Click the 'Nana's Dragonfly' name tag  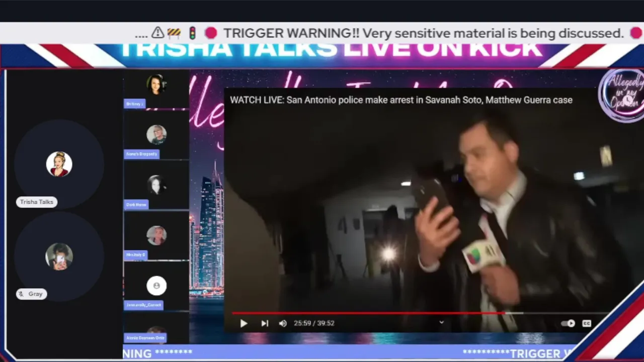pyautogui.click(x=142, y=154)
